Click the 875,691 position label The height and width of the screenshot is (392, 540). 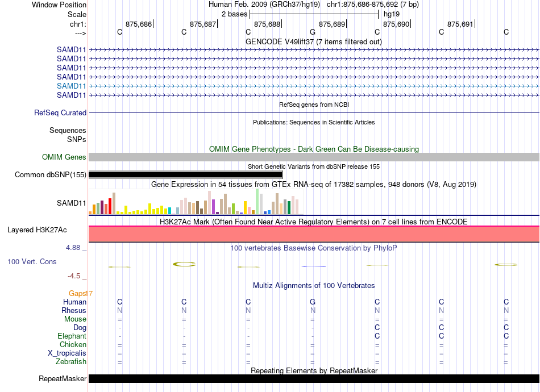(x=460, y=24)
